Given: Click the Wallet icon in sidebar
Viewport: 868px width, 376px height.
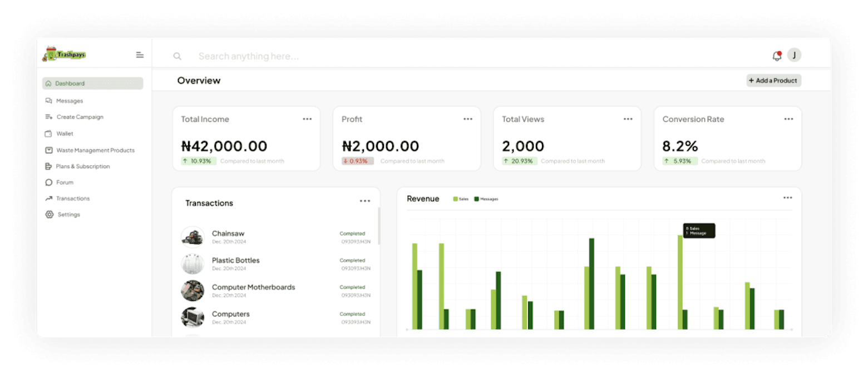Looking at the screenshot, I should click(x=49, y=133).
